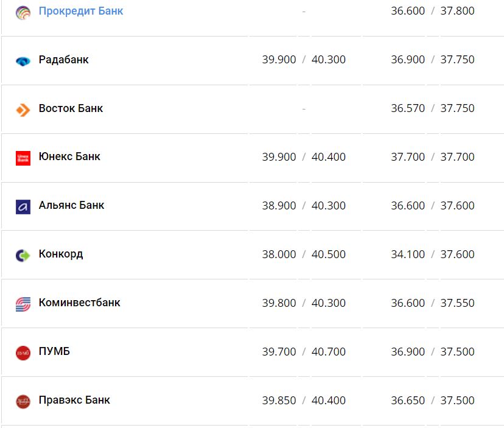Select the Восток Банк name
504x428 pixels.
click(x=71, y=108)
